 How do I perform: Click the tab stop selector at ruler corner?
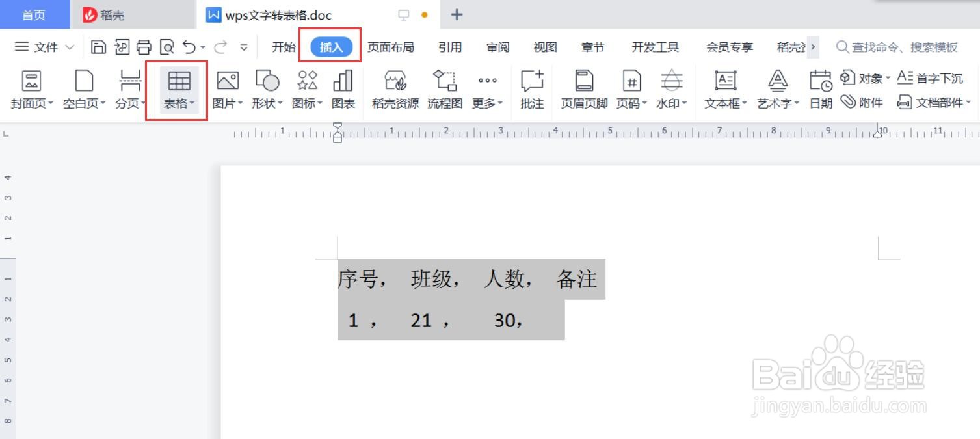[x=6, y=133]
